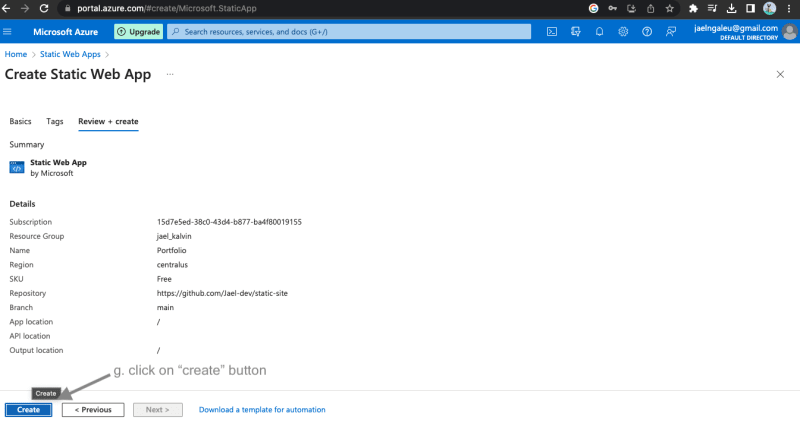The height and width of the screenshot is (423, 800).
Task: Switch to the Tags tab
Action: pyautogui.click(x=55, y=121)
